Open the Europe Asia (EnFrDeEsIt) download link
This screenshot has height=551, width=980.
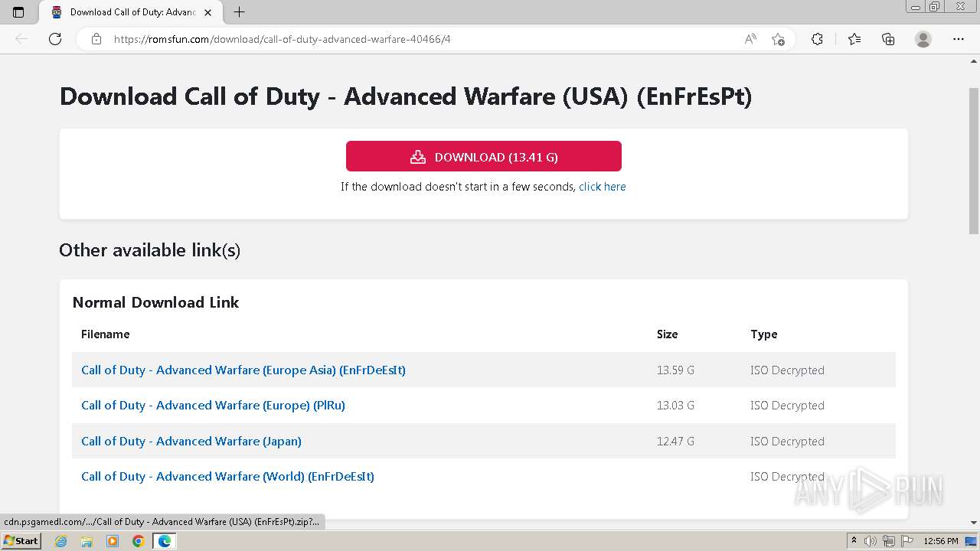243,370
